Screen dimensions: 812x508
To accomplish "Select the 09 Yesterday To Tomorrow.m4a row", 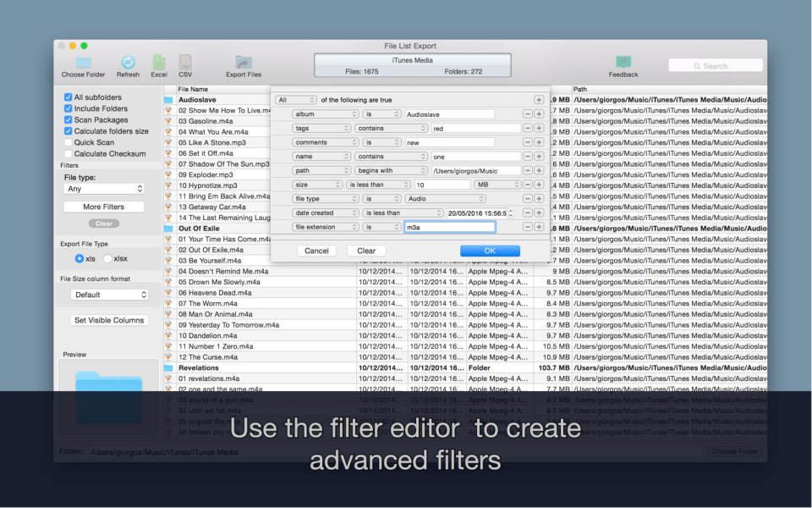I will point(465,325).
